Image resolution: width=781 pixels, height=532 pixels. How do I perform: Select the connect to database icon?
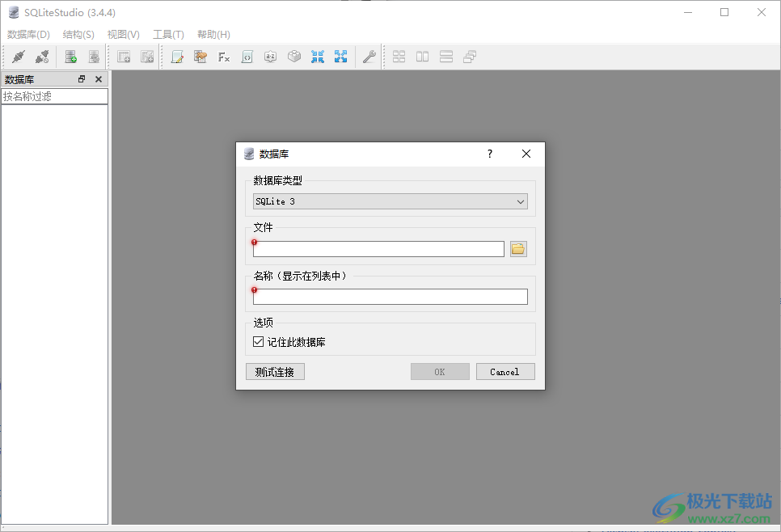[x=18, y=57]
